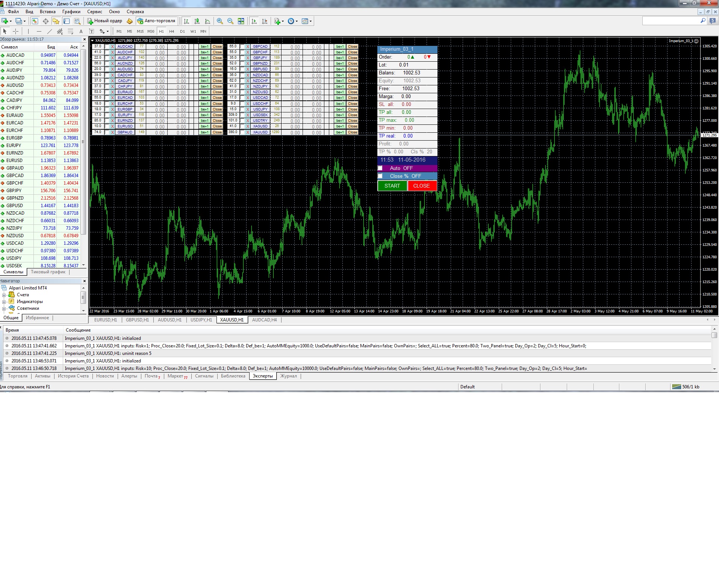Enable chart shift icon
The image size is (719, 588).
click(265, 21)
